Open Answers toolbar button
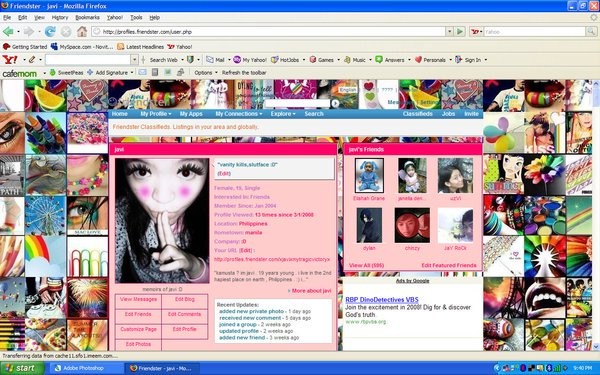 pyautogui.click(x=390, y=60)
